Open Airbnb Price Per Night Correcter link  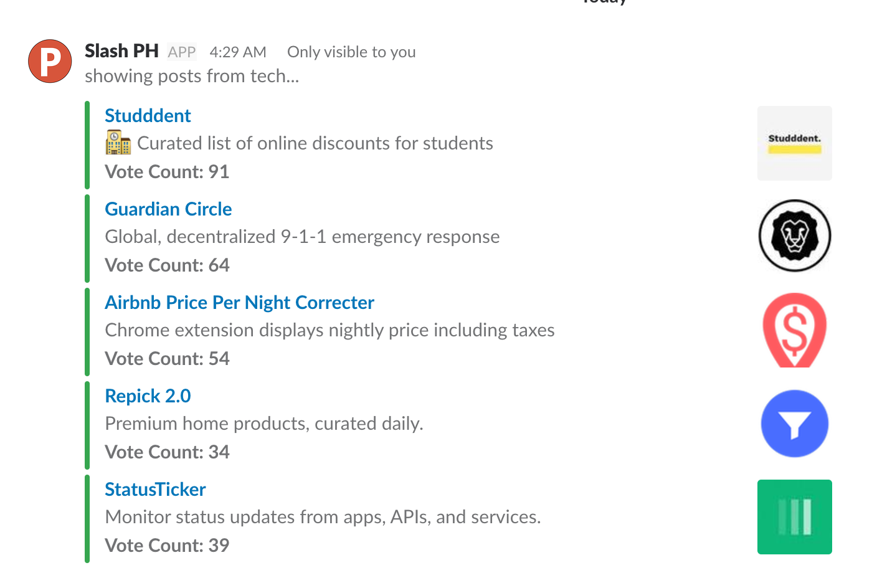pos(239,303)
